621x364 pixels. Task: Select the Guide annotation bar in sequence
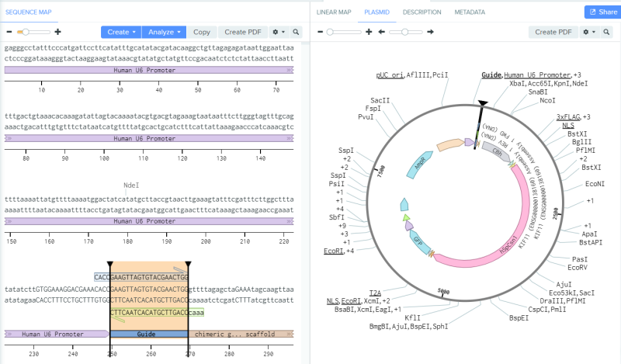point(149,334)
